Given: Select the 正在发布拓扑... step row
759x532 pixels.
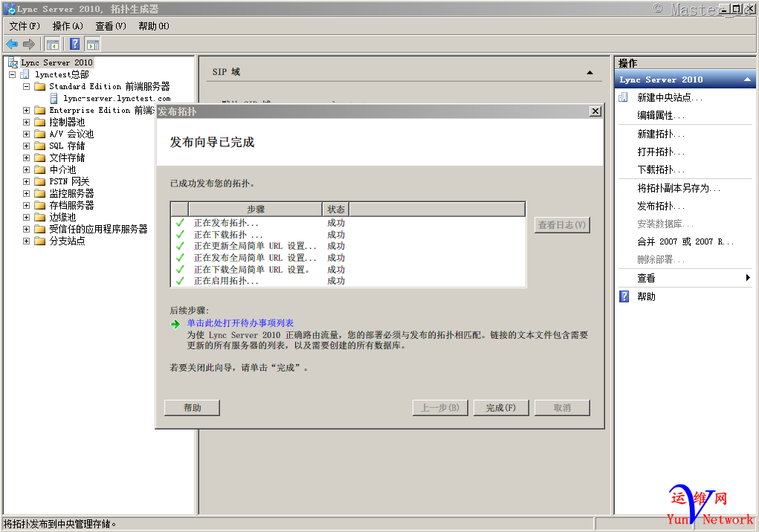Looking at the screenshot, I should (348, 223).
